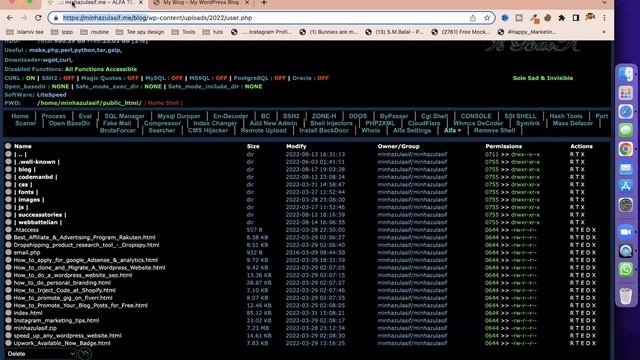
Task: Open How_to_do_personal_branding.html file
Action: coord(62,283)
